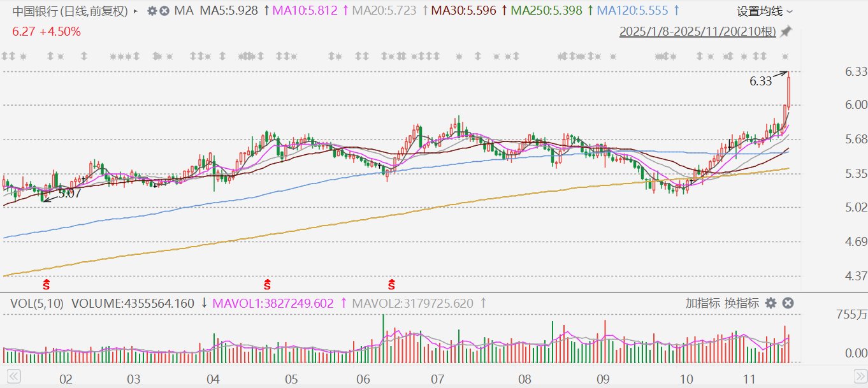Open volume indicator settings gear

click(771, 303)
